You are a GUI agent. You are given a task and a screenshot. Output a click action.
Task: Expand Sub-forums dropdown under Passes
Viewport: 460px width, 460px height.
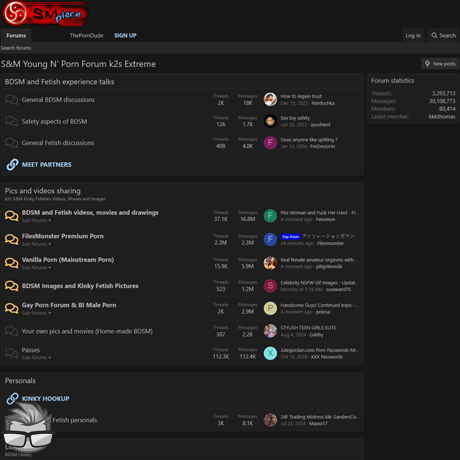[36, 357]
